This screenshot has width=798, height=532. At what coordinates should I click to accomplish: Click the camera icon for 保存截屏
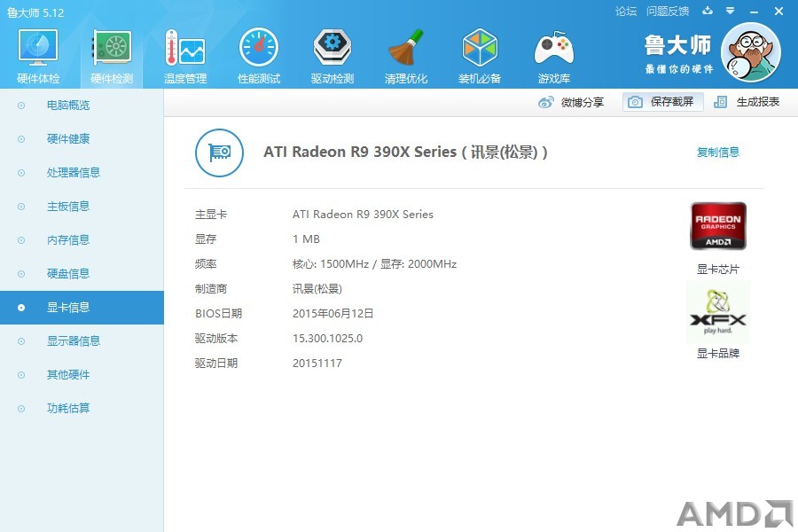pyautogui.click(x=635, y=102)
